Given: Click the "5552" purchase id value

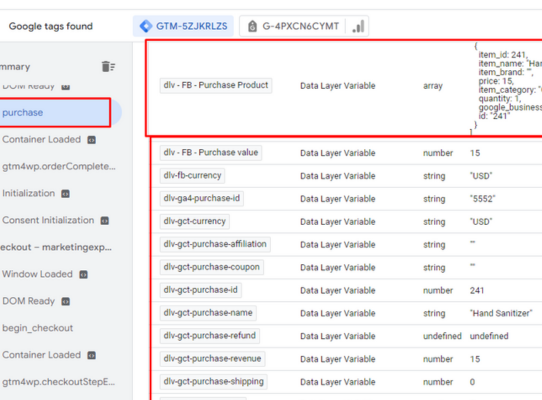Looking at the screenshot, I should (x=482, y=199).
